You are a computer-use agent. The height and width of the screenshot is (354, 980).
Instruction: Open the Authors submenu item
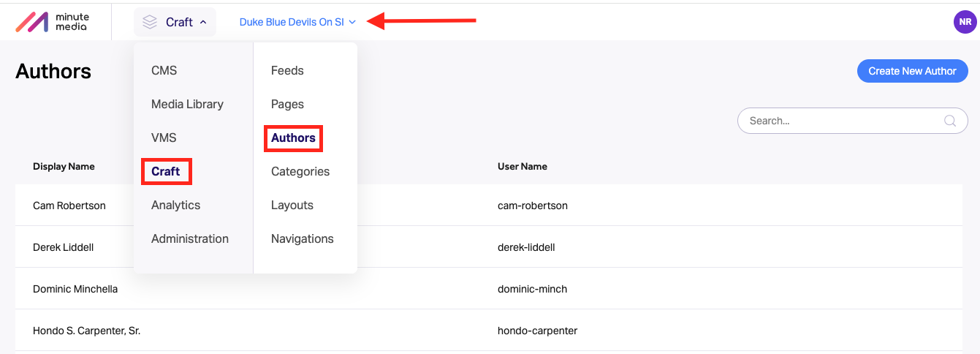point(293,138)
